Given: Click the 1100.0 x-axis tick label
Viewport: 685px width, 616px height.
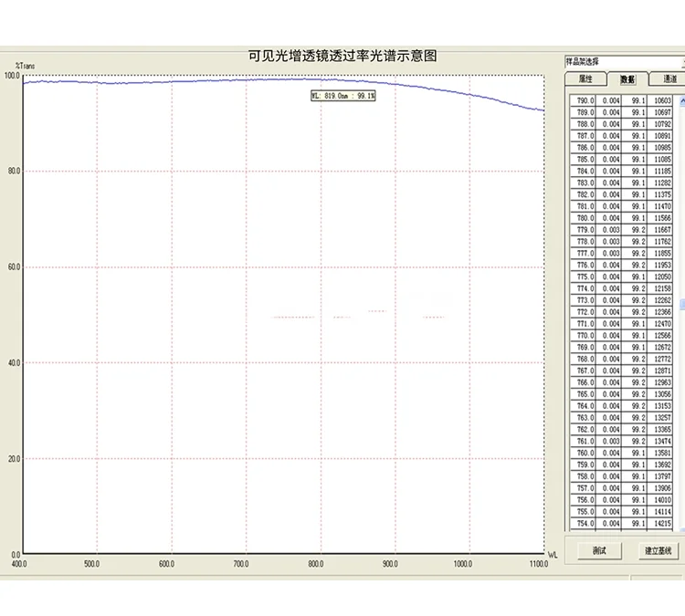Looking at the screenshot, I should tap(539, 565).
